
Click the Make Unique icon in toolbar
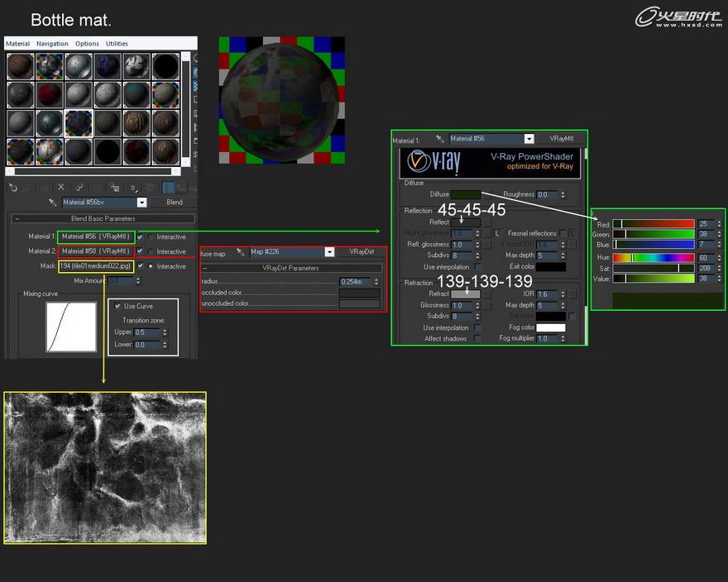click(x=97, y=188)
